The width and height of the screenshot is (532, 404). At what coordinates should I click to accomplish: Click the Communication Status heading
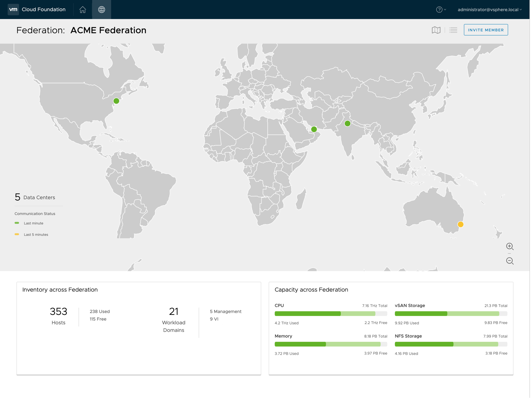35,214
